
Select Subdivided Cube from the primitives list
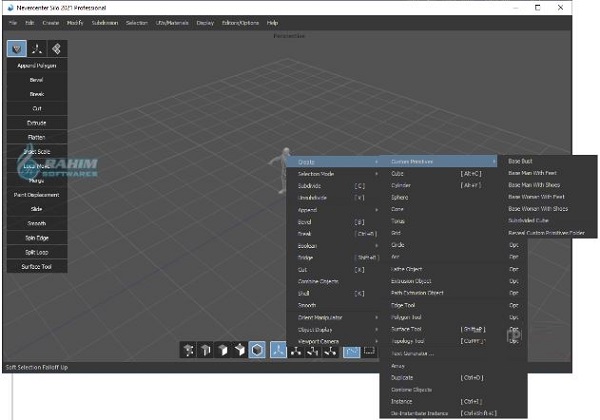[529, 221]
